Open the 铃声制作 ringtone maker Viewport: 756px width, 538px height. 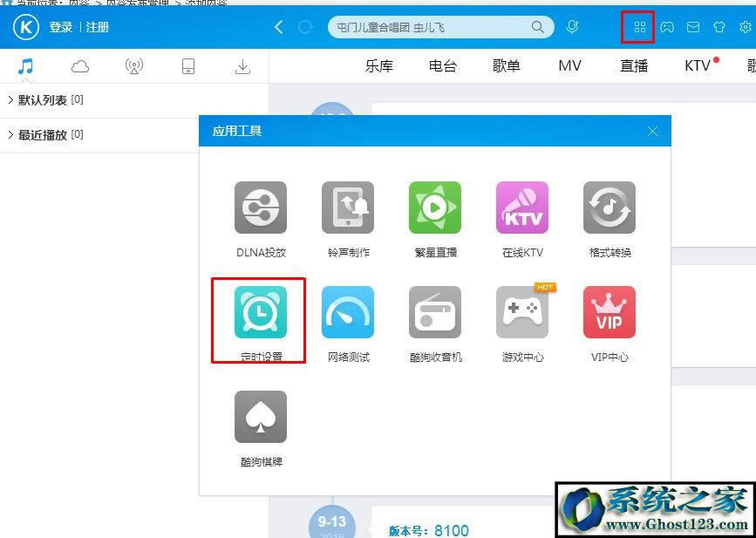pyautogui.click(x=348, y=208)
